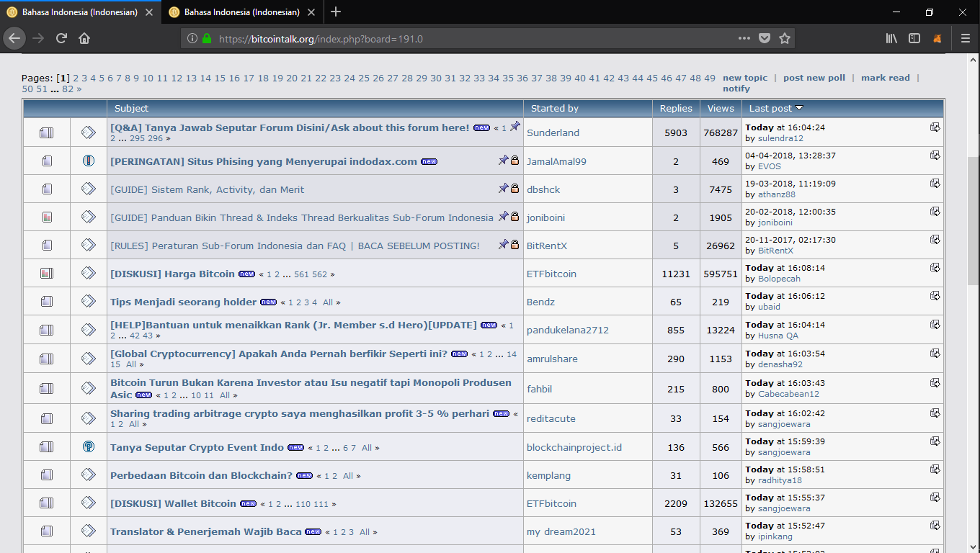
Task: Open the [GUIDE] Sistem Rank, Activity, dan Merit thread
Action: pyautogui.click(x=207, y=189)
